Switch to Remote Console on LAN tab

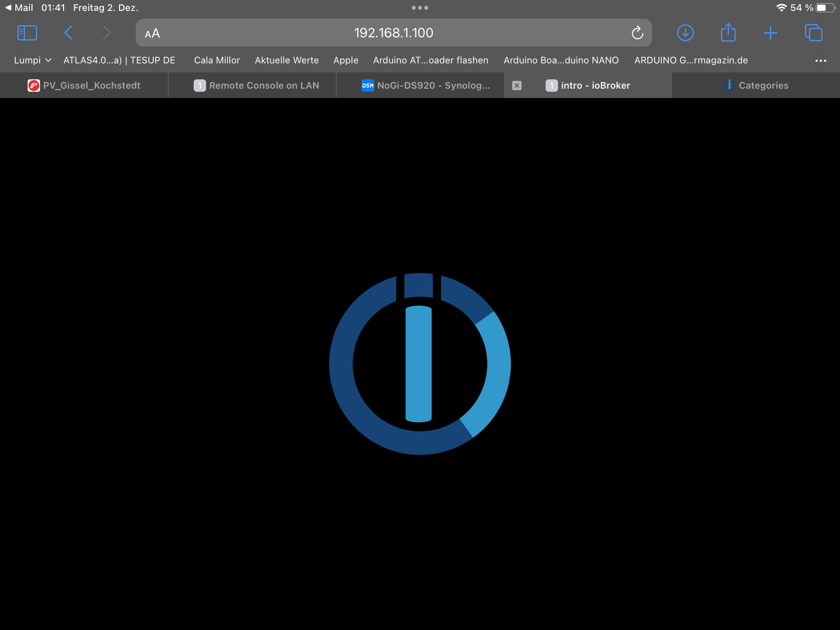(257, 86)
